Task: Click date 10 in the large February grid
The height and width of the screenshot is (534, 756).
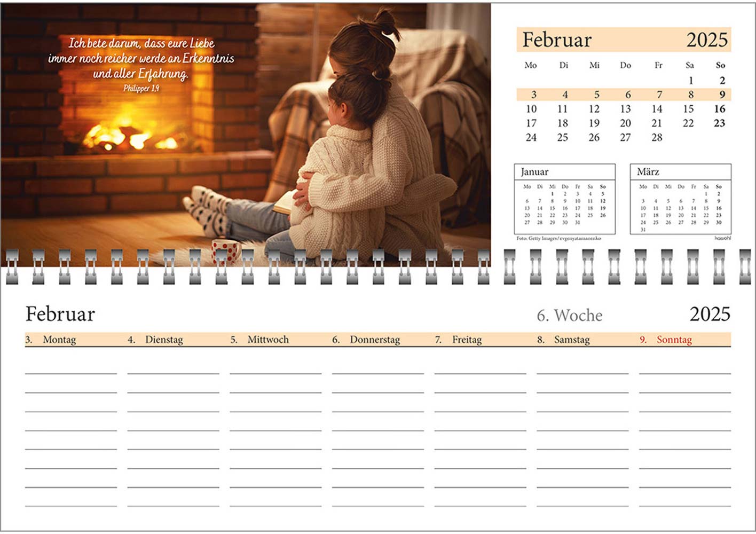Action: tap(531, 109)
